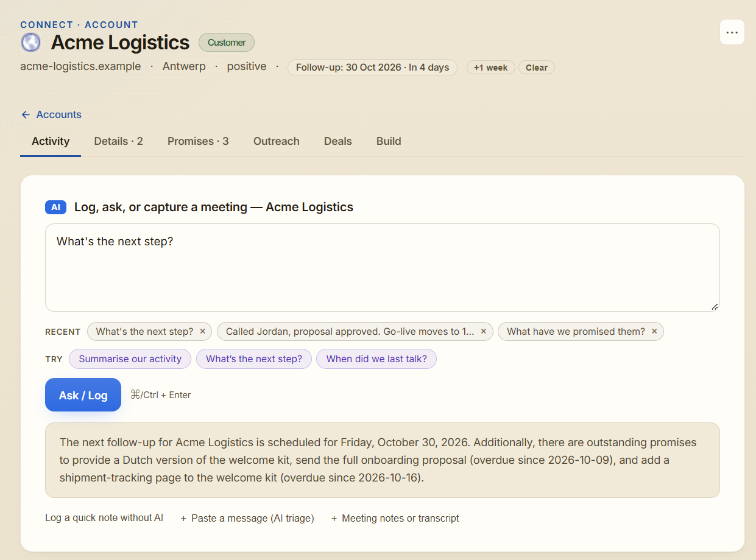Open the three-dots more options menu

pos(732,32)
